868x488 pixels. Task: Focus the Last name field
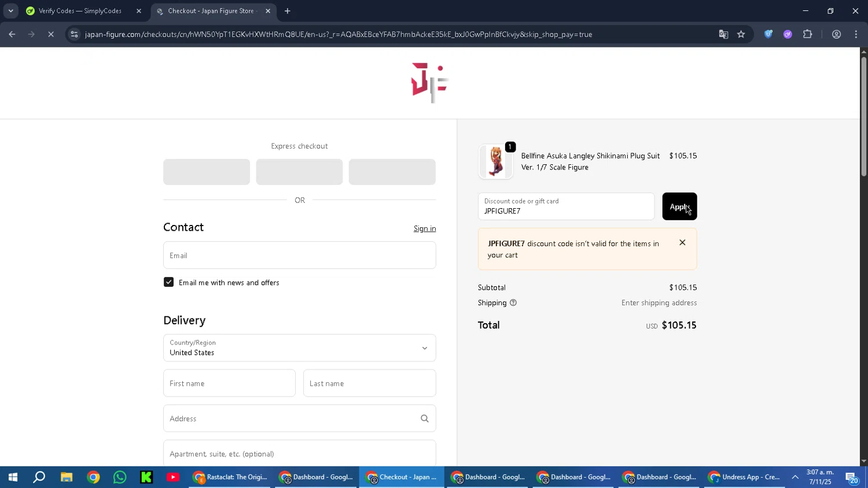point(370,383)
